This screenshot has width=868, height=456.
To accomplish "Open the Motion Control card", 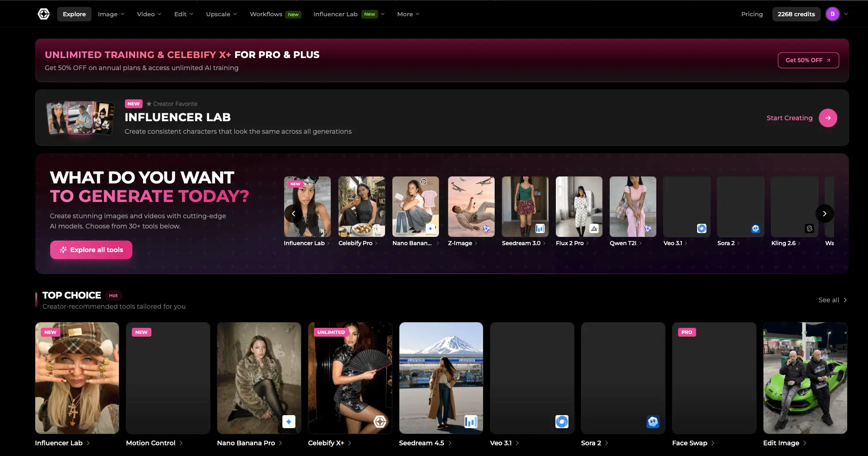I will (x=168, y=378).
